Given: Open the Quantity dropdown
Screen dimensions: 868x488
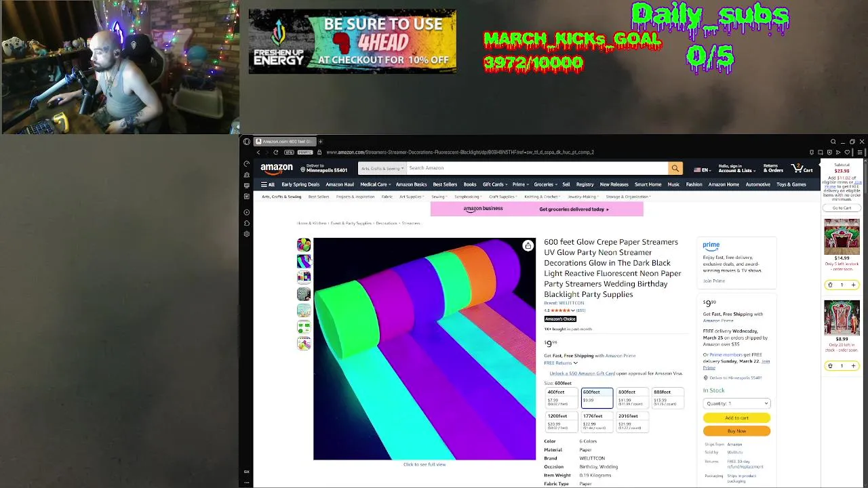Looking at the screenshot, I should click(x=736, y=403).
